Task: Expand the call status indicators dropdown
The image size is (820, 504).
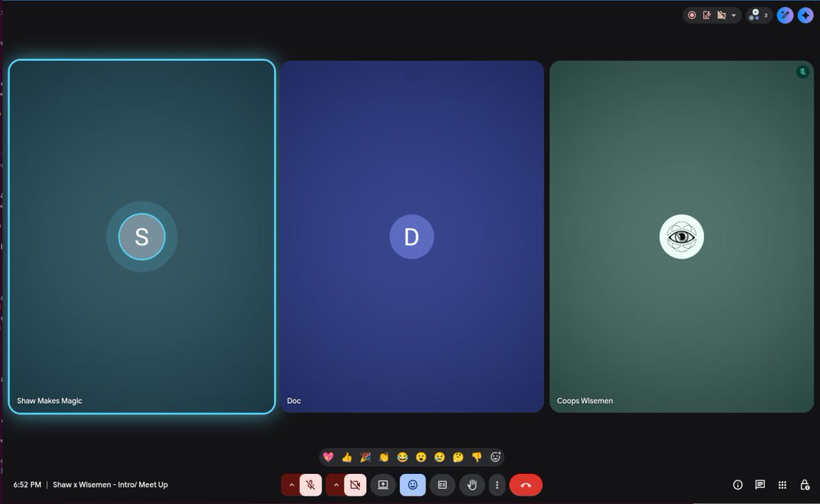Action: coord(734,15)
